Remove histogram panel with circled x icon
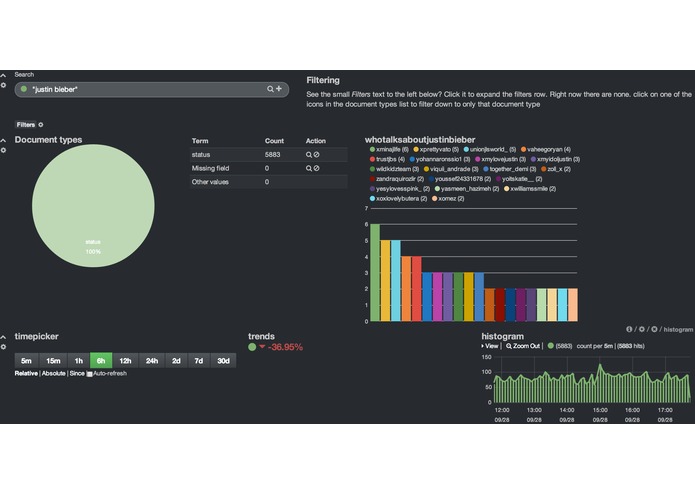Screen dimensions: 695x494 click(x=654, y=329)
